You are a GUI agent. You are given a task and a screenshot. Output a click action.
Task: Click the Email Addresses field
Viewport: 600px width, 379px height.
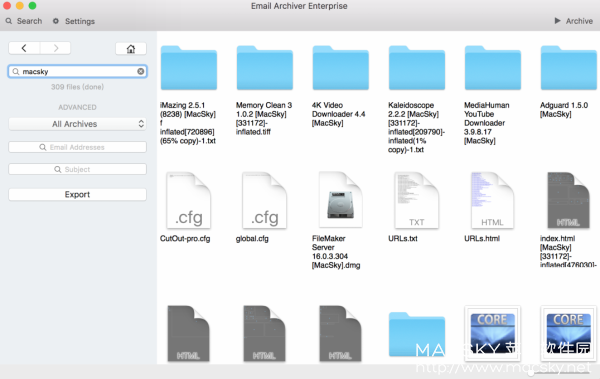coord(78,147)
